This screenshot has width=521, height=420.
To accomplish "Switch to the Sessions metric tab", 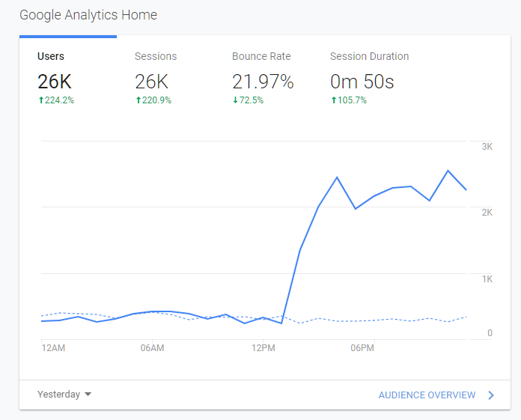I will click(x=156, y=56).
